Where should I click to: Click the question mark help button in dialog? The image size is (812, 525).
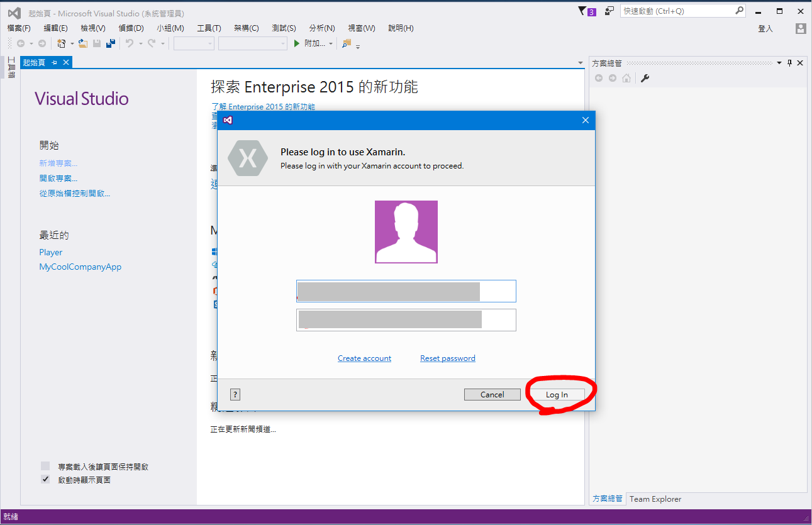(235, 394)
